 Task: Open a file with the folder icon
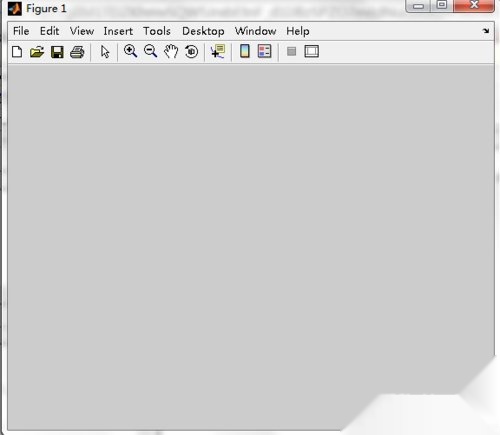(37, 52)
